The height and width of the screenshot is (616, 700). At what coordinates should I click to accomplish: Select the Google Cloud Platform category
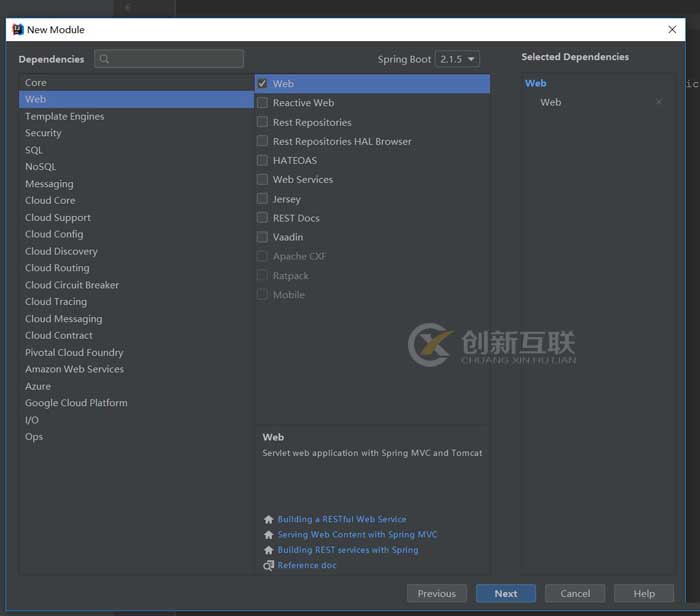coord(136,403)
